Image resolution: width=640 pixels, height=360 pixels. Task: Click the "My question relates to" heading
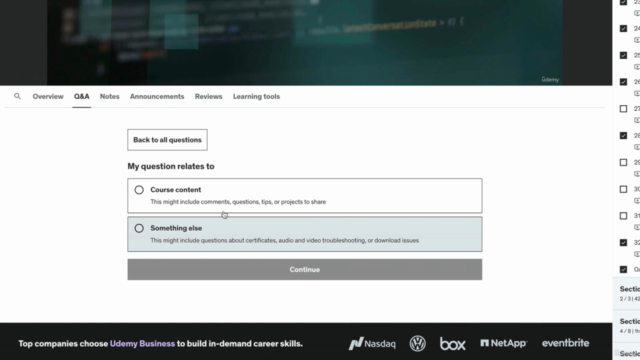pyautogui.click(x=171, y=166)
